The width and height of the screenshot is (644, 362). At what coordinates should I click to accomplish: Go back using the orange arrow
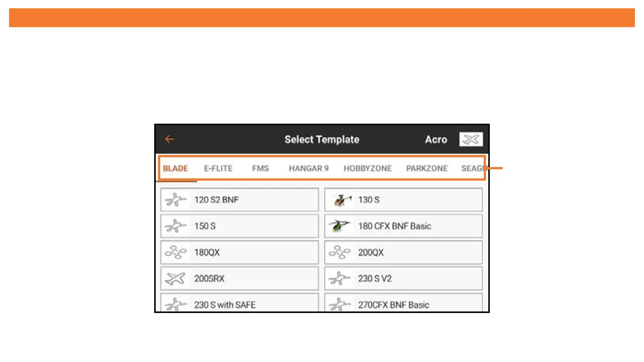pos(170,139)
